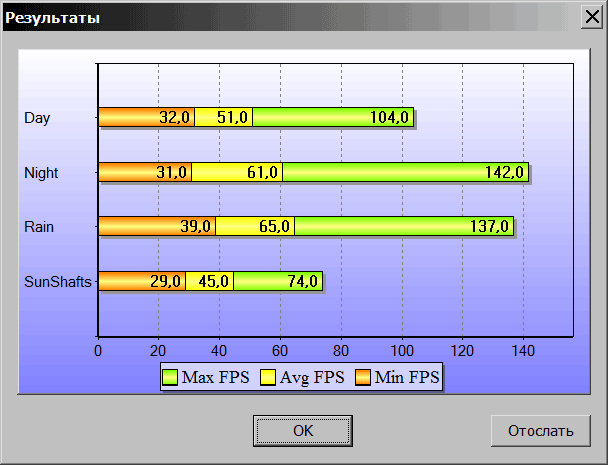608x465 pixels.
Task: Click the Rain max bar value 137,0
Action: 489,227
